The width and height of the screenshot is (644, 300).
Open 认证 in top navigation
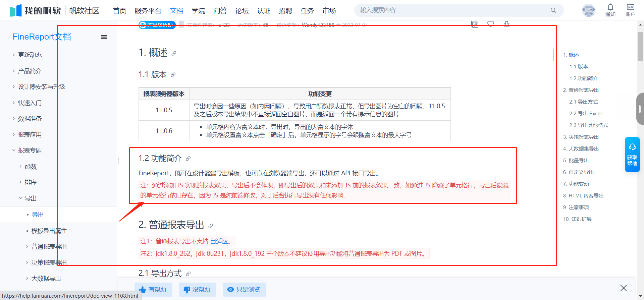(x=264, y=11)
